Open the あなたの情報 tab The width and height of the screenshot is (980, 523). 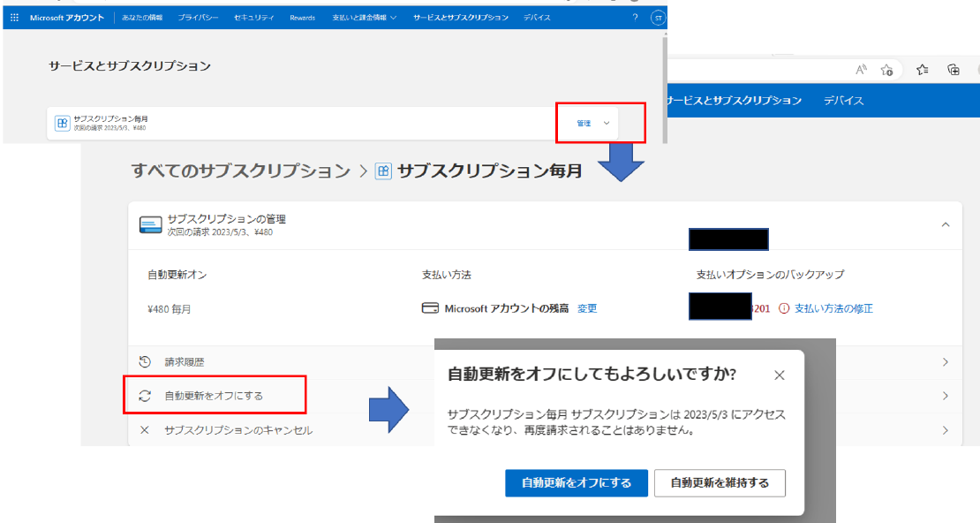142,18
